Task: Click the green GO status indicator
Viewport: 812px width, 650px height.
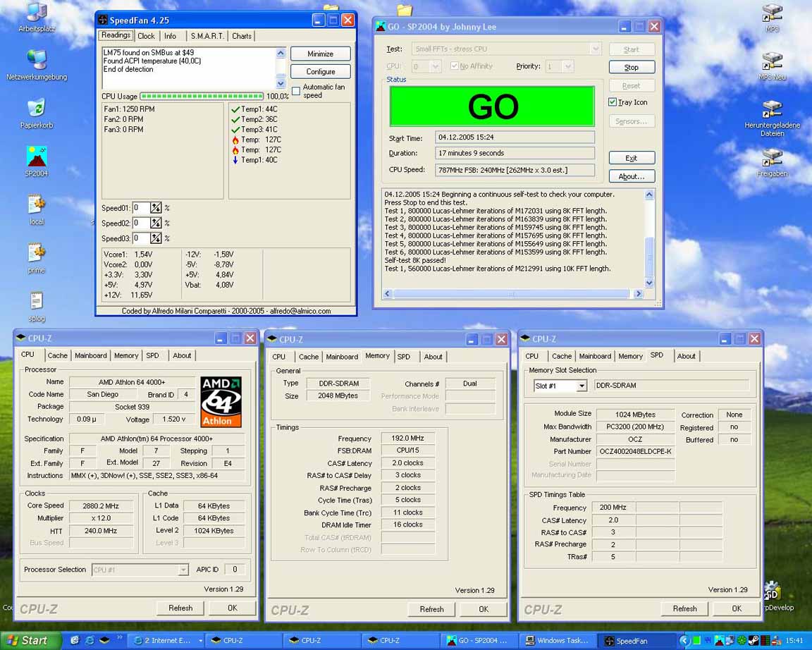Action: click(x=492, y=106)
